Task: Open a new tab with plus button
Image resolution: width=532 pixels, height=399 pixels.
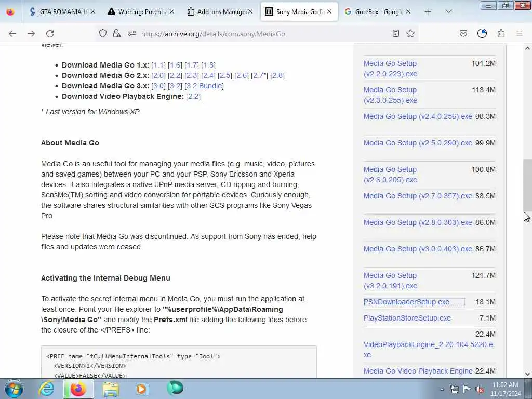Action: (x=428, y=12)
